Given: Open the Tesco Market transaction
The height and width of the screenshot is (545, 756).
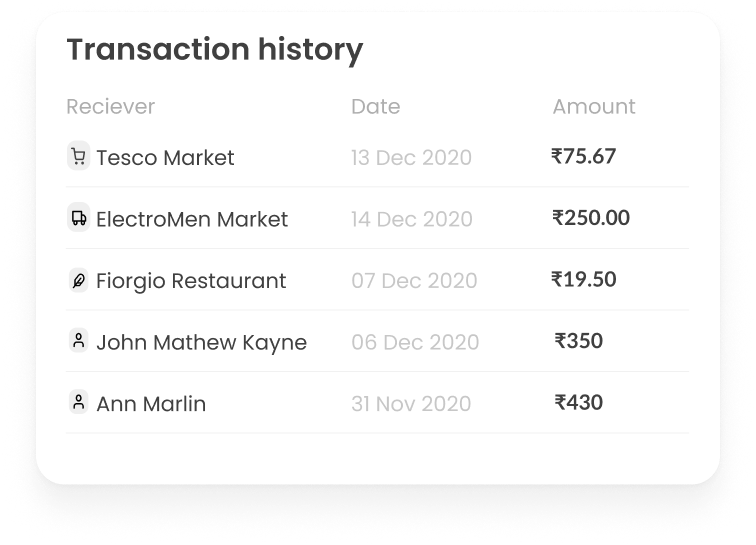Looking at the screenshot, I should pyautogui.click(x=165, y=158).
